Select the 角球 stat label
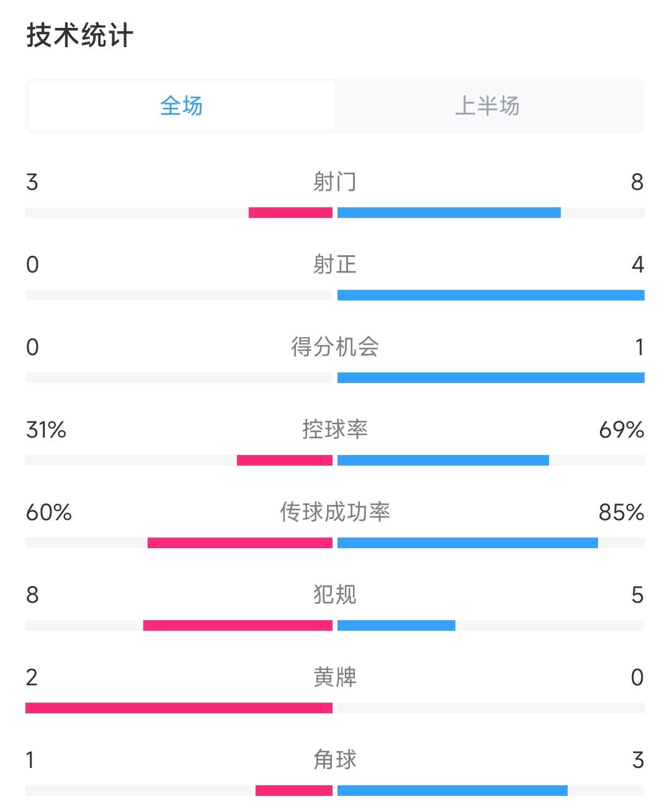The width and height of the screenshot is (670, 812). (x=335, y=760)
